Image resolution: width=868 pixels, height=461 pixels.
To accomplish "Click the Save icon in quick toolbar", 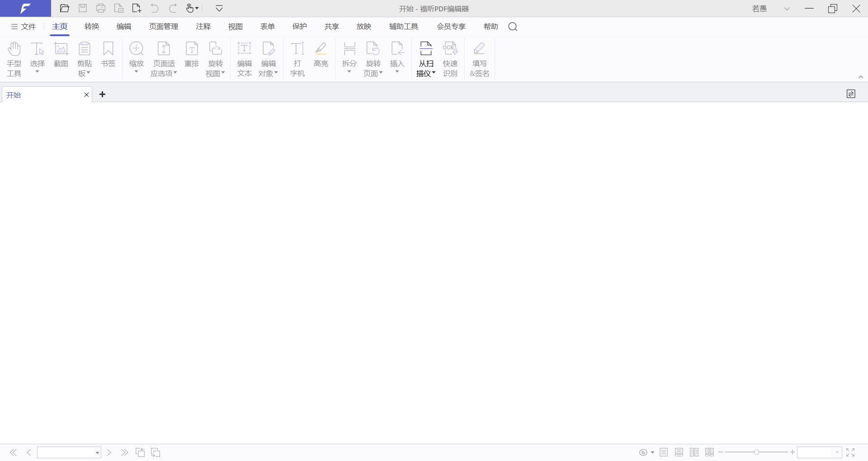I will click(x=83, y=9).
